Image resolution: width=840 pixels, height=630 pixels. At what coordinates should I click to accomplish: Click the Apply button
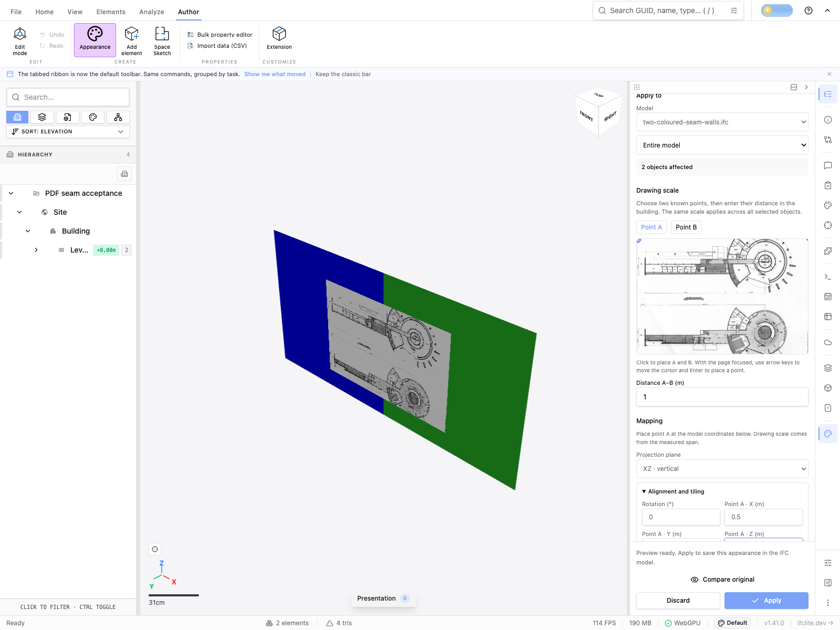[x=766, y=601]
